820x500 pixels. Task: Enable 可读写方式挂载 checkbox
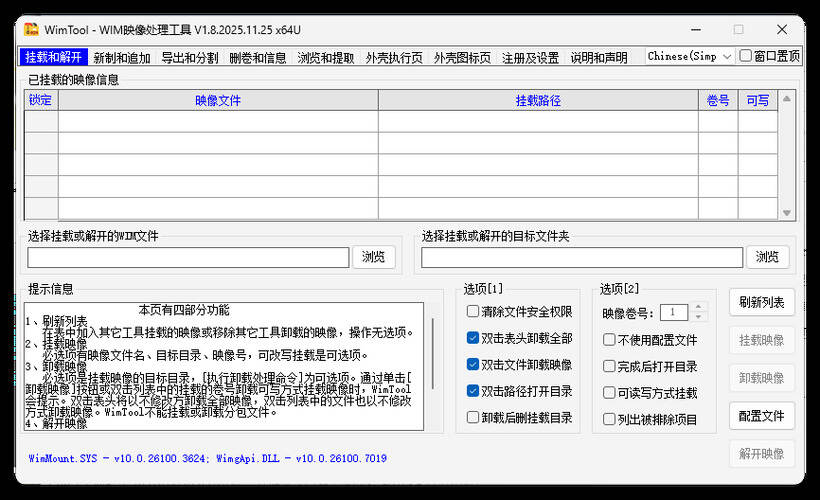tap(609, 393)
